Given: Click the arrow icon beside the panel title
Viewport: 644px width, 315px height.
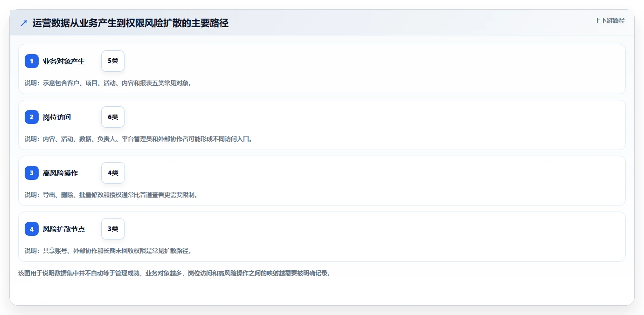Looking at the screenshot, I should pyautogui.click(x=24, y=23).
